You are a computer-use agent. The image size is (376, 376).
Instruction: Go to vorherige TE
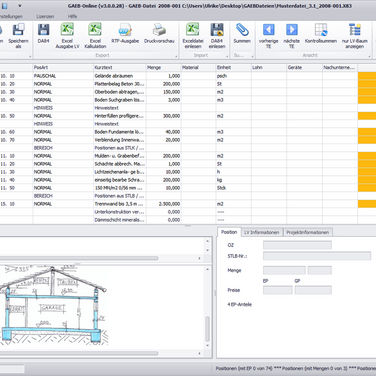click(x=268, y=36)
